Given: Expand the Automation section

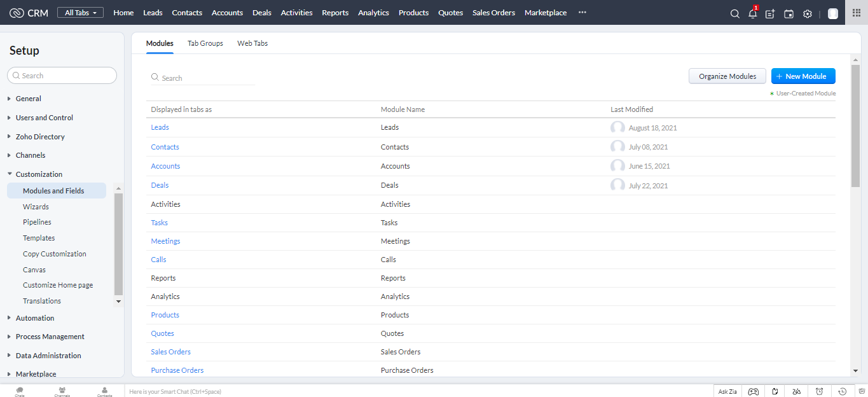Looking at the screenshot, I should click(x=34, y=318).
